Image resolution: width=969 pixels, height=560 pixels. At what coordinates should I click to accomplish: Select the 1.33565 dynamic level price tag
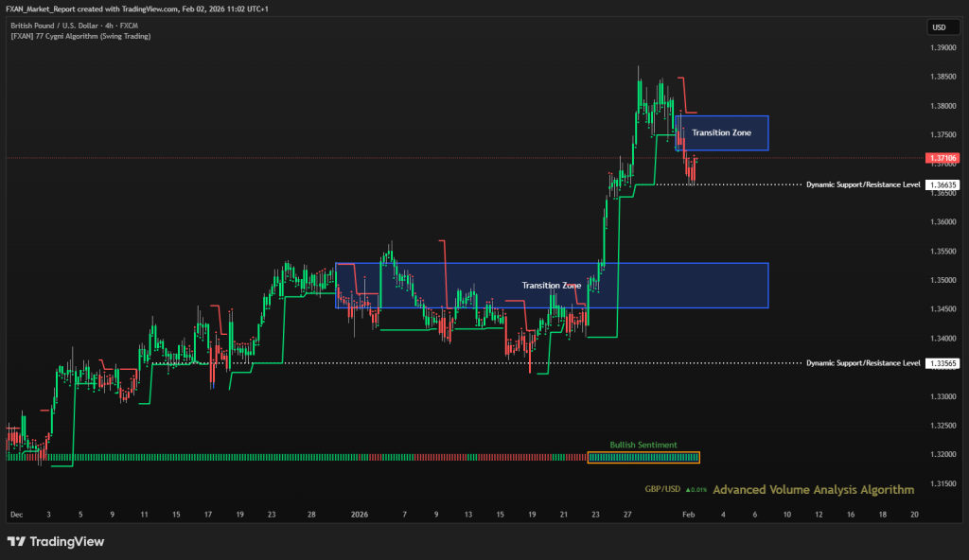coord(943,362)
